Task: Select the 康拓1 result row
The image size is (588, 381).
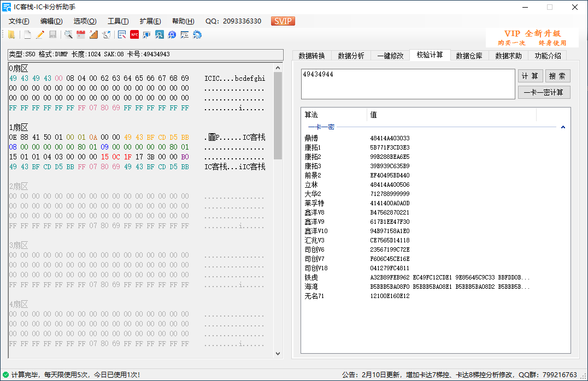Action: point(436,147)
